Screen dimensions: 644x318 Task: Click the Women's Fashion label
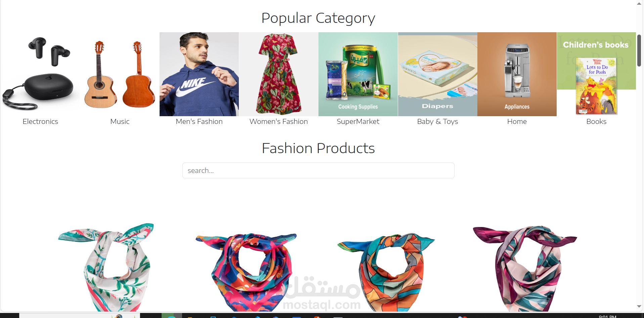click(x=278, y=122)
